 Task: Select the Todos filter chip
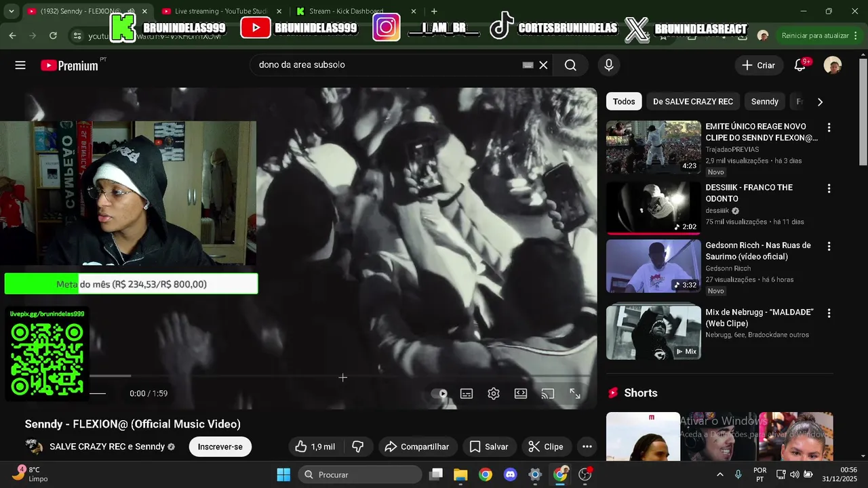point(624,102)
